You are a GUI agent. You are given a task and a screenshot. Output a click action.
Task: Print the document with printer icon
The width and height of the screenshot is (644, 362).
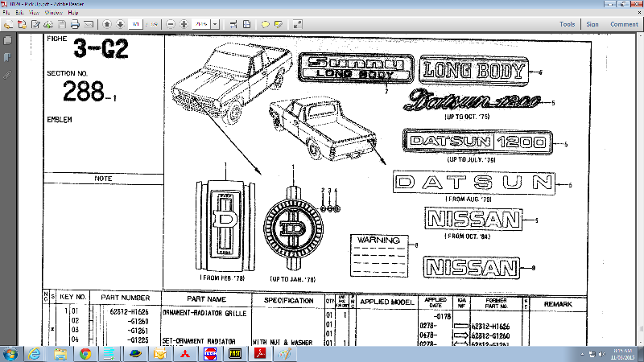[x=75, y=25]
